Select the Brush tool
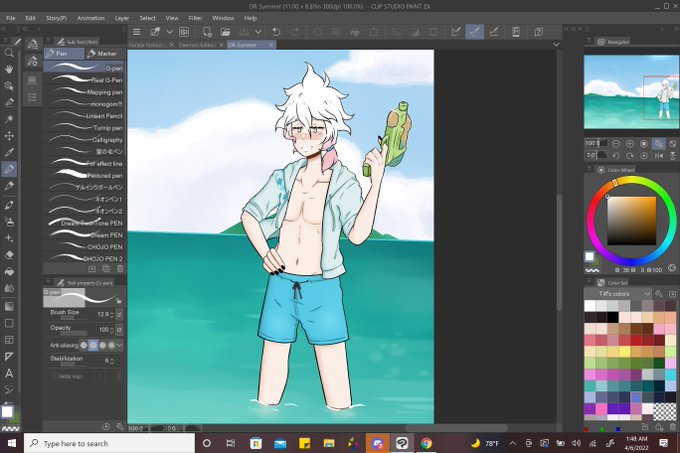This screenshot has width=680, height=453. pos(9,205)
